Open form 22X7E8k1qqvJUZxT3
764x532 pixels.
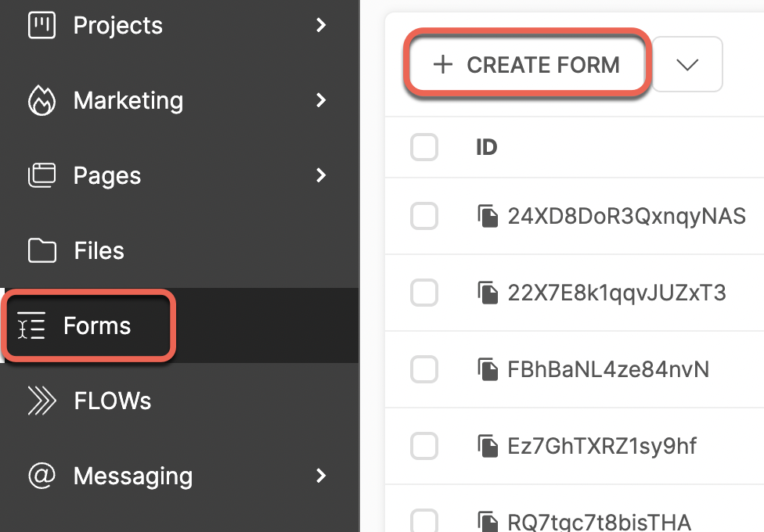click(617, 293)
